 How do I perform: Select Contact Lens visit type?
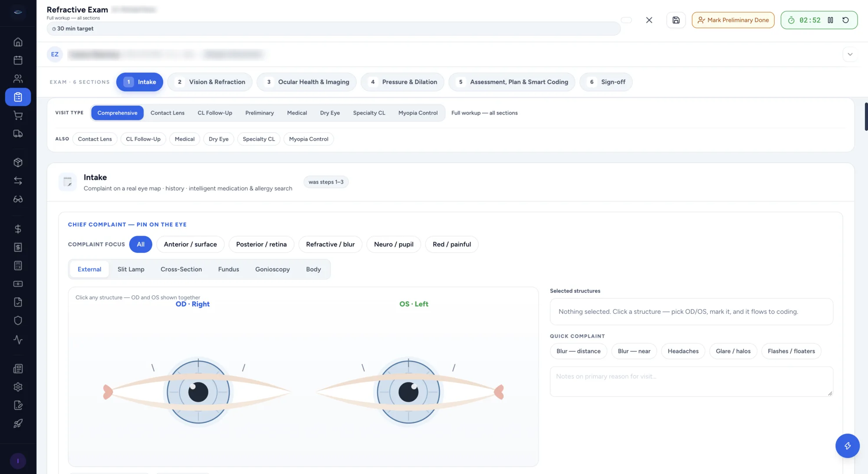(168, 113)
